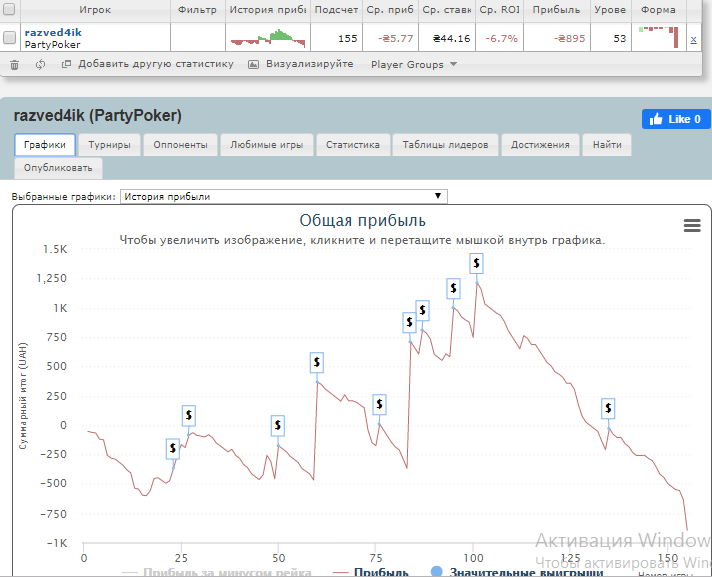The image size is (712, 577).
Task: Sort by the Игрок column header
Action: (x=95, y=10)
